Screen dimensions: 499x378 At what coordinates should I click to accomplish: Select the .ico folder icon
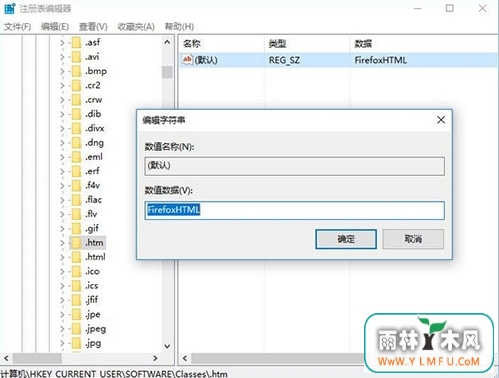pyautogui.click(x=76, y=272)
